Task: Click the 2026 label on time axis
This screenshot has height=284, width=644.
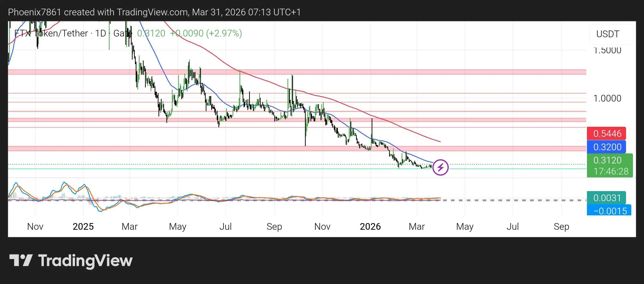Action: 370,226
